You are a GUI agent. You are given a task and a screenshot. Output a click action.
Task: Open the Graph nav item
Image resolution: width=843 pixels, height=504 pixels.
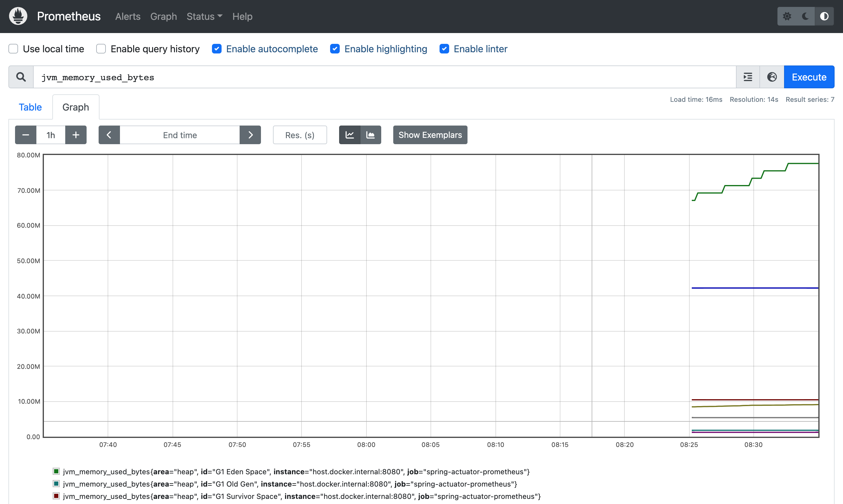point(164,16)
